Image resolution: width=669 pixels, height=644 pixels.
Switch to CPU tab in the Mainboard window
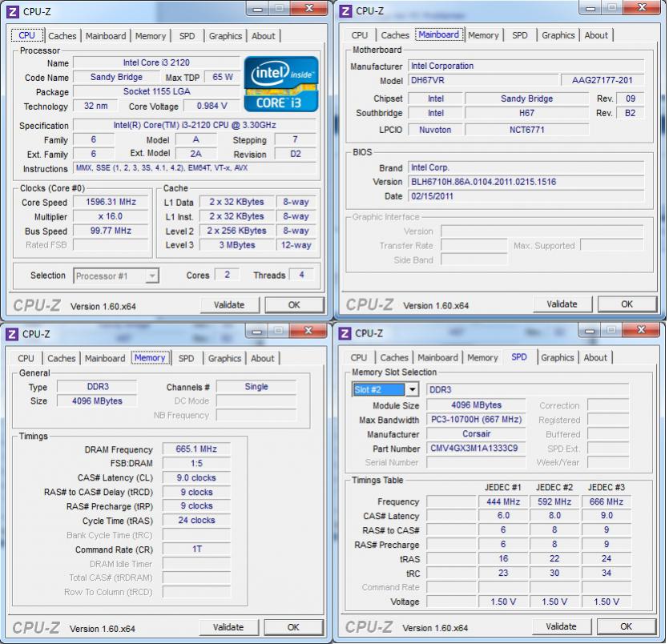(x=360, y=35)
